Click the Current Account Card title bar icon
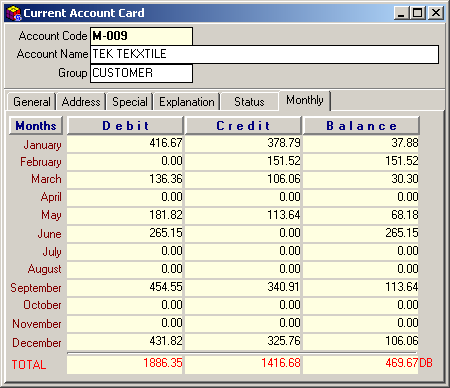The width and height of the screenshot is (450, 388). [13, 13]
